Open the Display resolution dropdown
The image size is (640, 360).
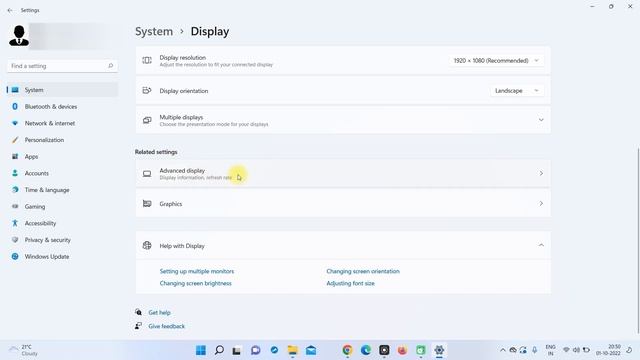point(496,60)
